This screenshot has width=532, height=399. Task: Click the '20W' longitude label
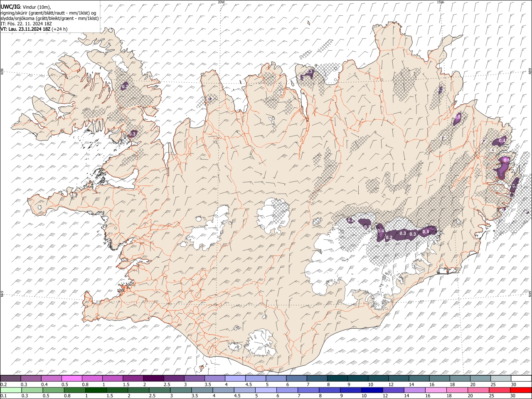221,2
